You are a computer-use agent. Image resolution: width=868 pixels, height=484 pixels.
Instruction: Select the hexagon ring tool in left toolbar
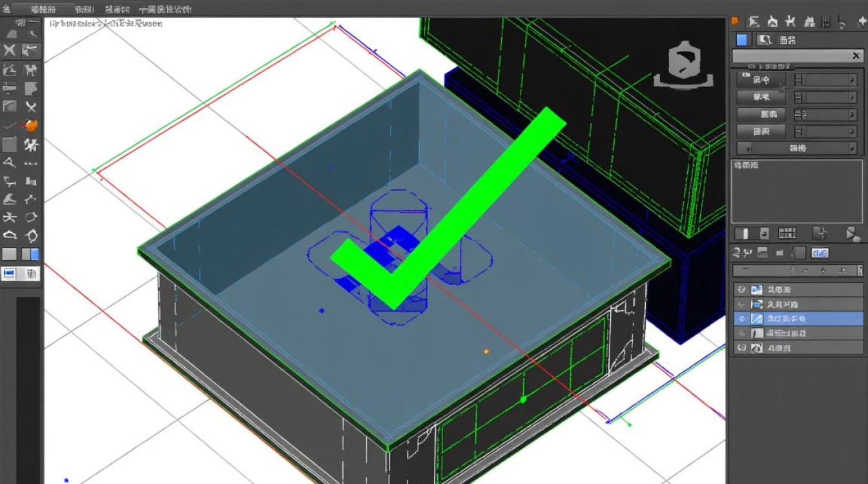point(30,236)
